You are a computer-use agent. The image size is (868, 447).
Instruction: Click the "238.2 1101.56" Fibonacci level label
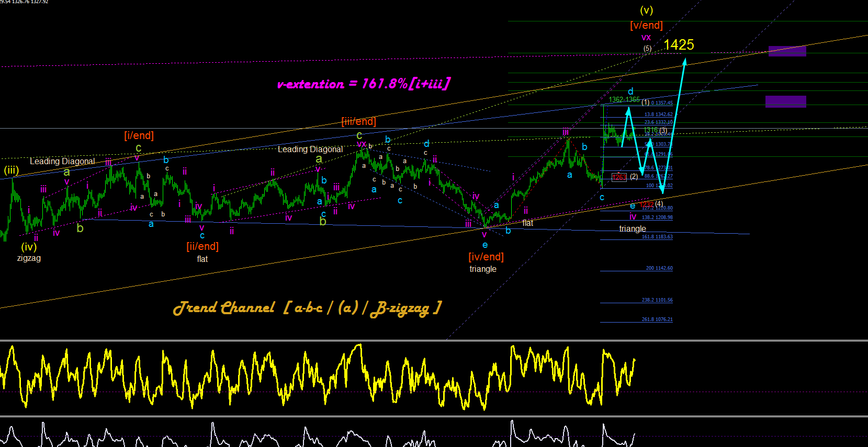[658, 300]
